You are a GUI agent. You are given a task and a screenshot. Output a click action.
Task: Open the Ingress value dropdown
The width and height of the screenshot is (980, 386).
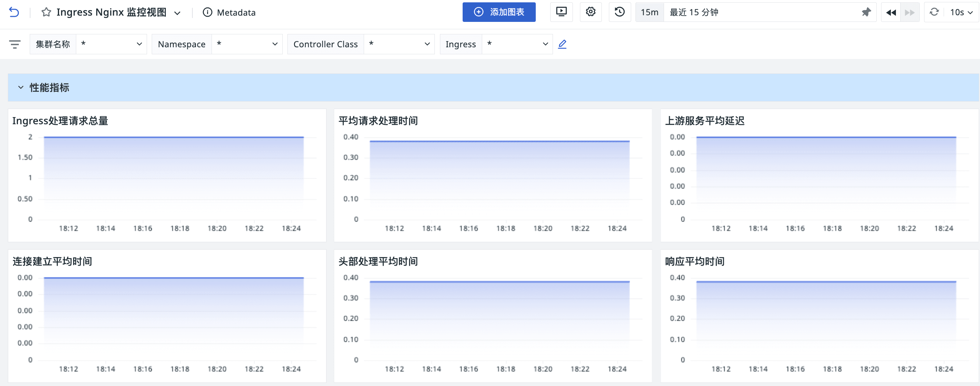pos(517,44)
